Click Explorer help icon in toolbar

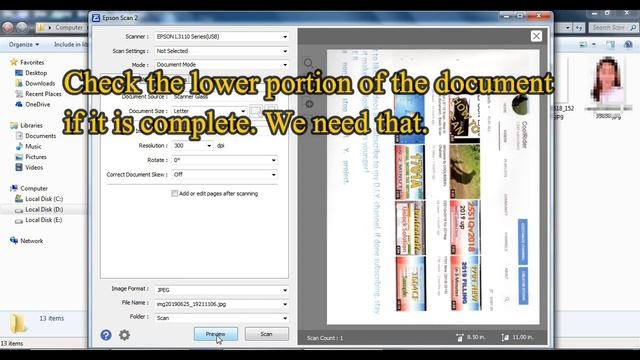pyautogui.click(x=628, y=44)
